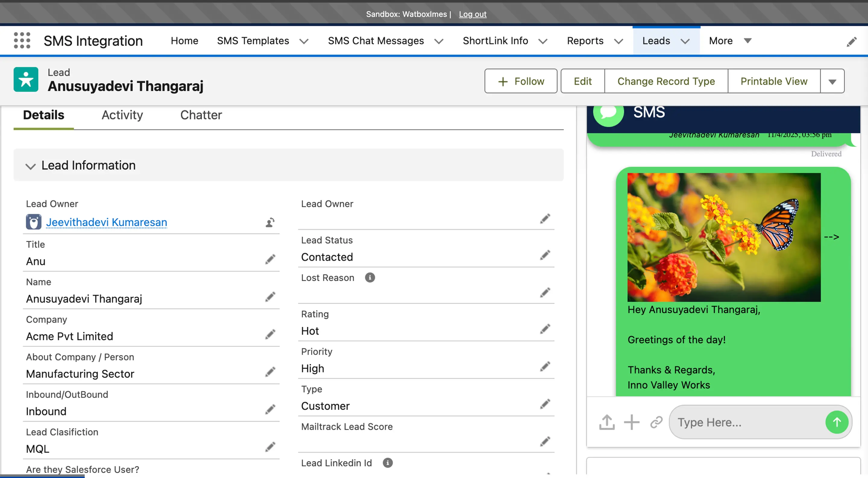Click the Edit record button
This screenshot has height=478, width=868.
tap(583, 81)
